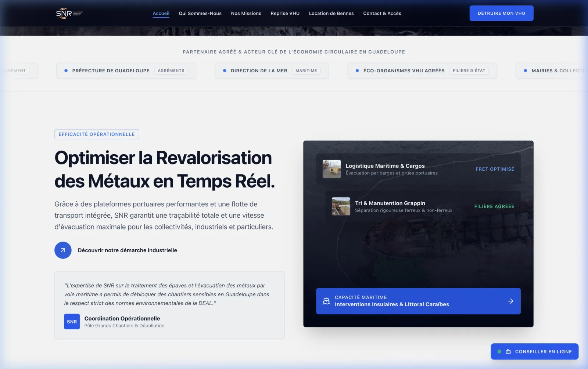Select Direction de la Mer partner chip
Viewport: 588px width, 369px height.
272,70
